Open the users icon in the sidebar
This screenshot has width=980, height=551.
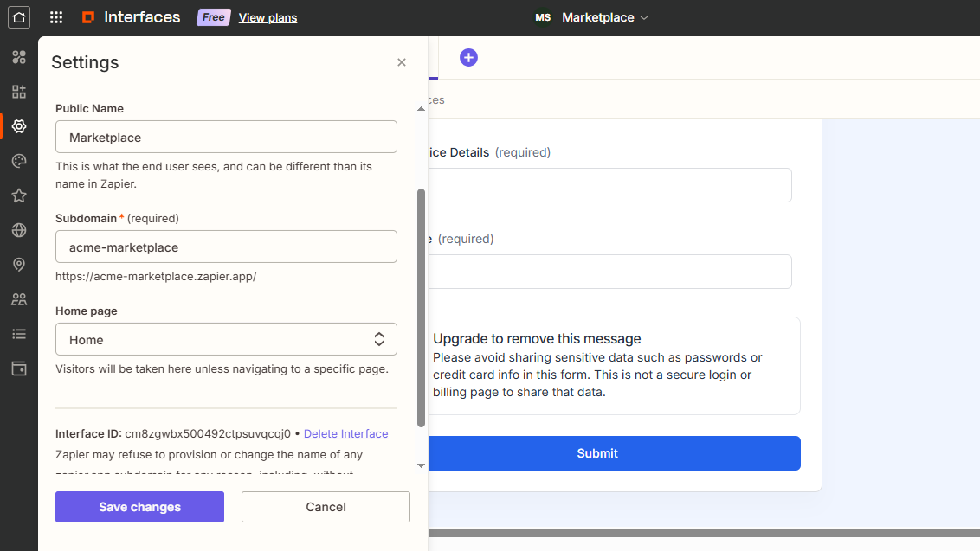click(x=18, y=299)
